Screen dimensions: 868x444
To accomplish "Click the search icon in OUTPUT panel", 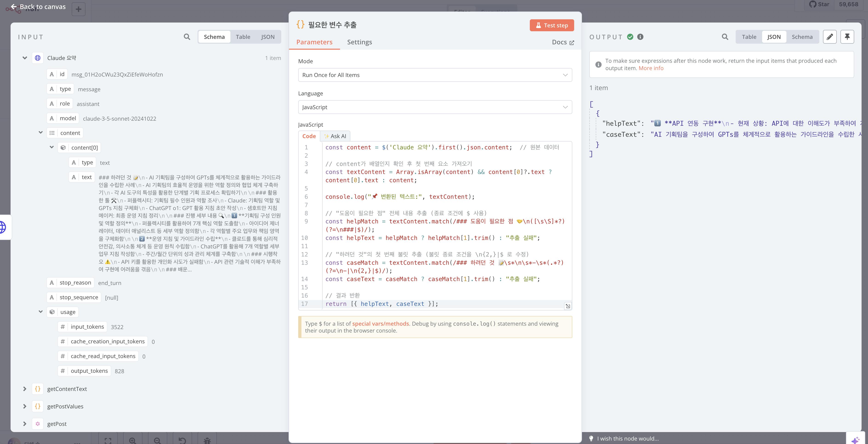I will [x=725, y=37].
